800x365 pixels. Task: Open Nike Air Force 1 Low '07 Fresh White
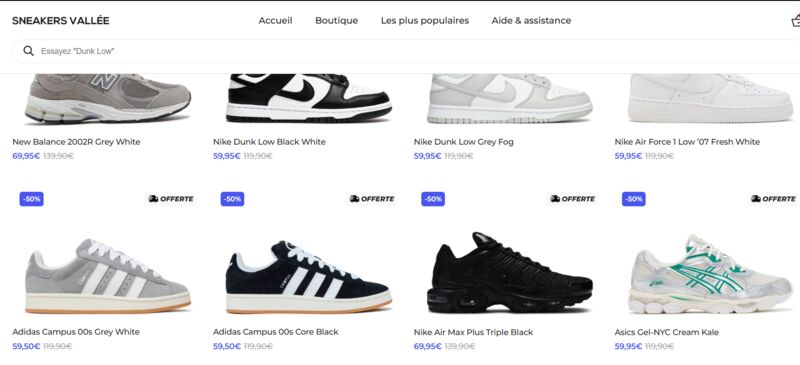[687, 142]
